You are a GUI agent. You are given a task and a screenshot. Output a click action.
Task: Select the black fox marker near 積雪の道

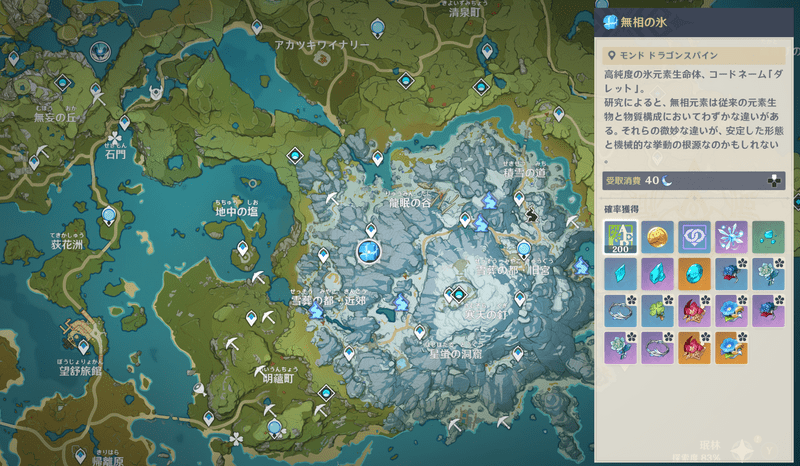pyautogui.click(x=531, y=212)
